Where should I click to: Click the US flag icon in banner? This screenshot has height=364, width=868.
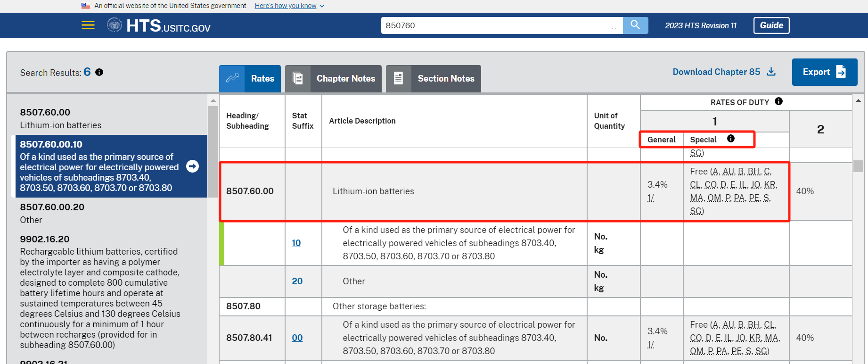click(x=86, y=6)
